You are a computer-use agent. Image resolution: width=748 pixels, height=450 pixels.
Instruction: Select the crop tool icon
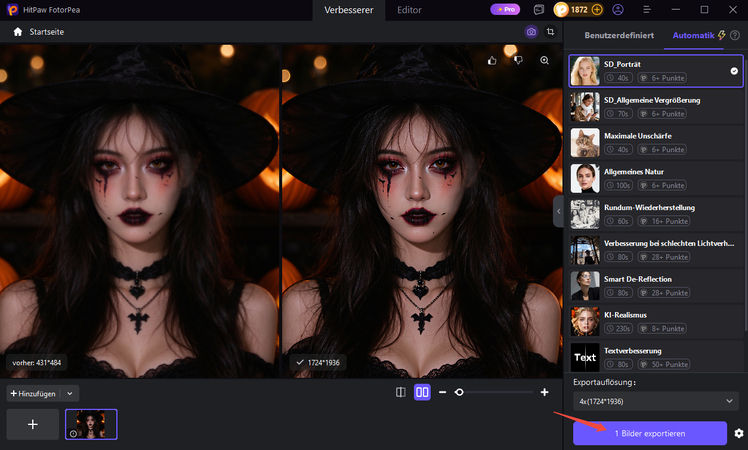tap(551, 32)
